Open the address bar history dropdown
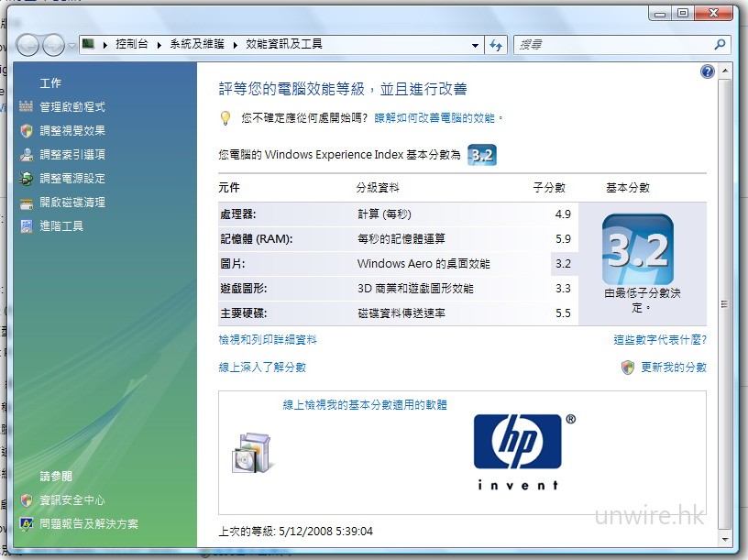The image size is (748, 560). click(475, 44)
